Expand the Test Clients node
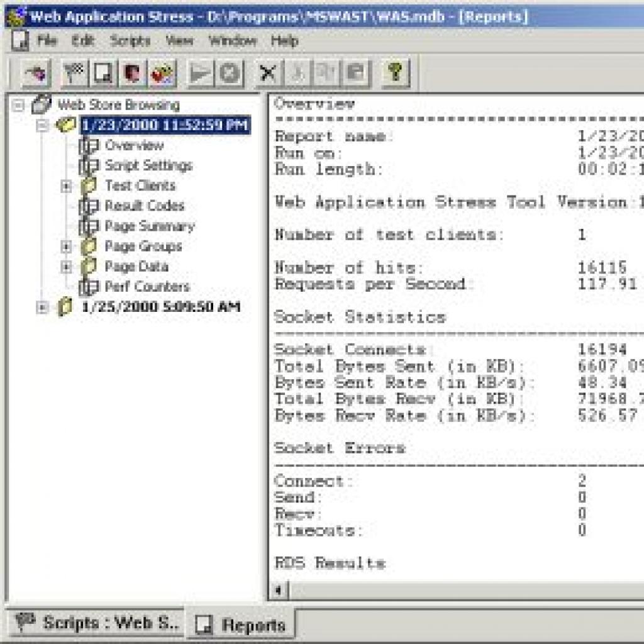This screenshot has height=644, width=644. click(x=65, y=186)
